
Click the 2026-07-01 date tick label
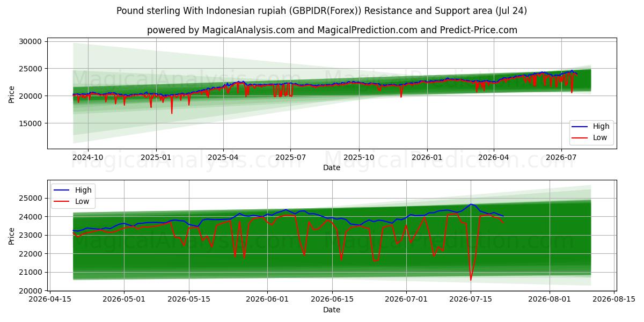(405, 299)
